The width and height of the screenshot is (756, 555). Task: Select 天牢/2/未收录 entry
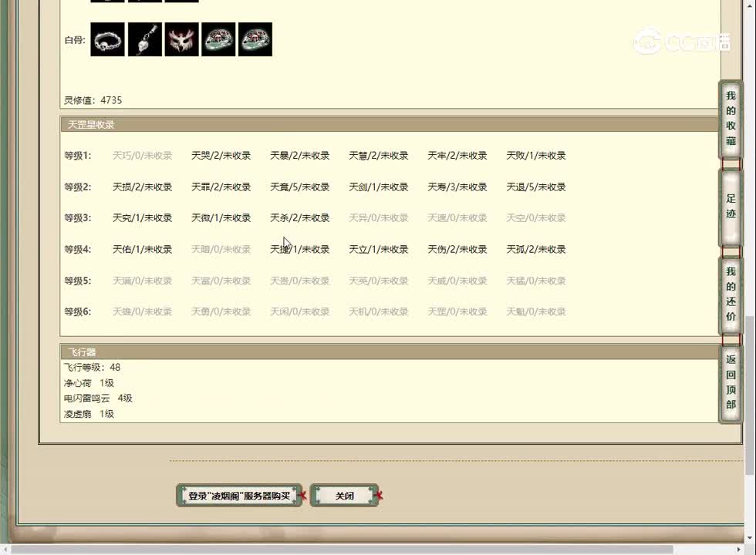coord(457,156)
